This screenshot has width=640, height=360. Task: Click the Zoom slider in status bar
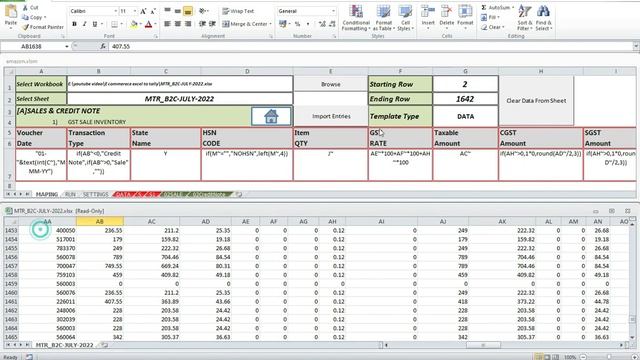coord(609,357)
